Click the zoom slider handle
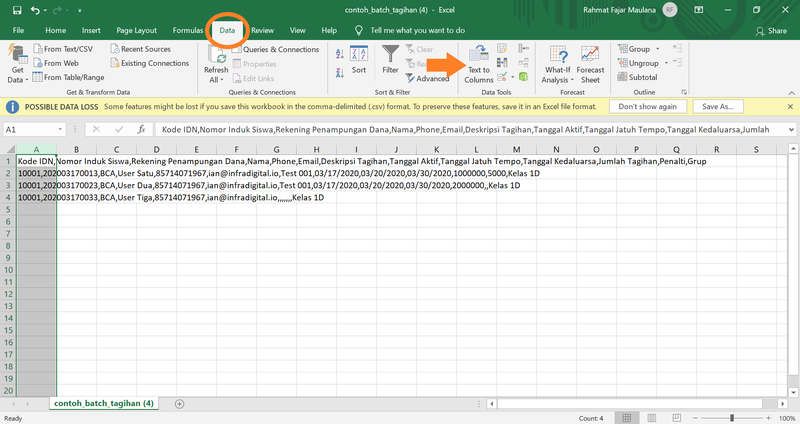The image size is (800, 424). (x=732, y=418)
